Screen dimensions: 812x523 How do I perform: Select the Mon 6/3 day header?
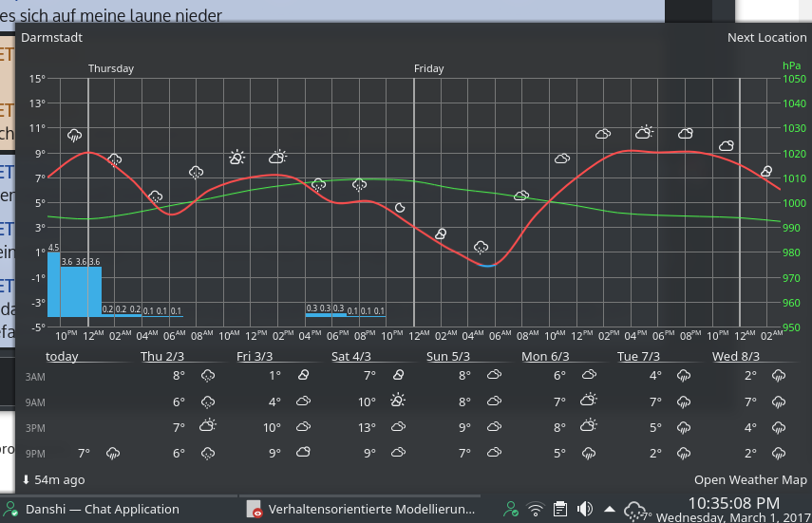545,356
